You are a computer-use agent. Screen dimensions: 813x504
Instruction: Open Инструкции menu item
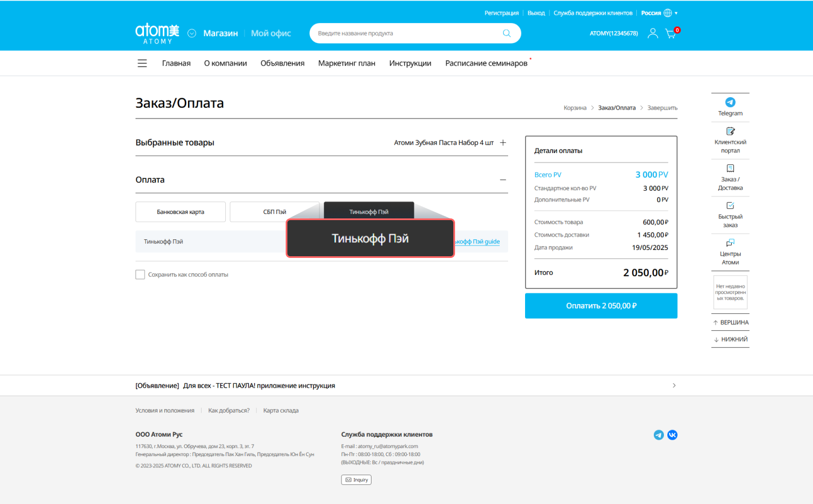click(x=410, y=63)
